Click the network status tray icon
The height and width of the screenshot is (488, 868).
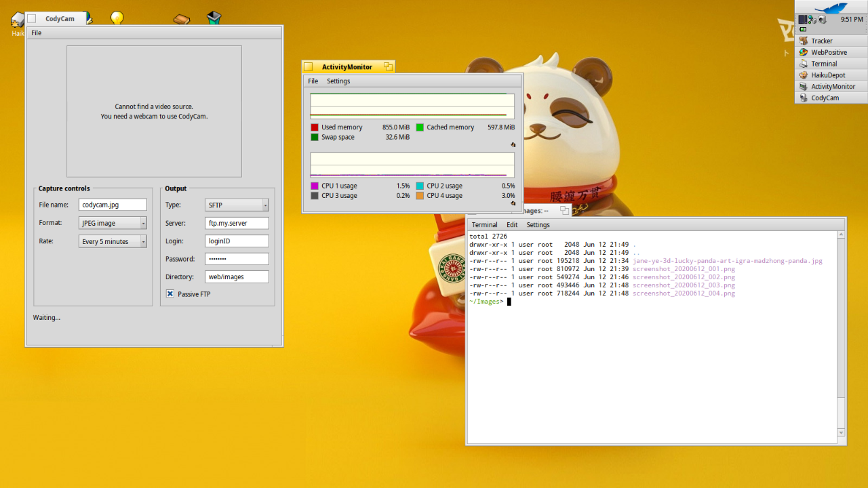[x=812, y=20]
